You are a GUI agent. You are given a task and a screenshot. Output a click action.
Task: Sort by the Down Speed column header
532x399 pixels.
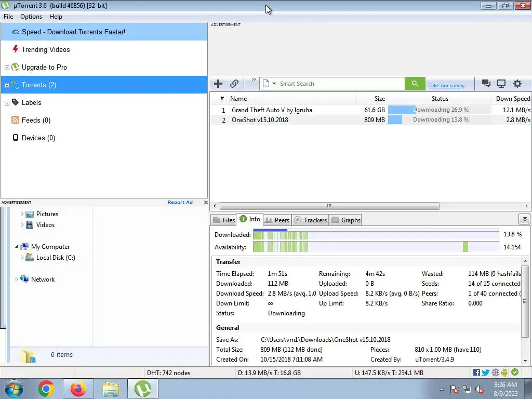511,99
